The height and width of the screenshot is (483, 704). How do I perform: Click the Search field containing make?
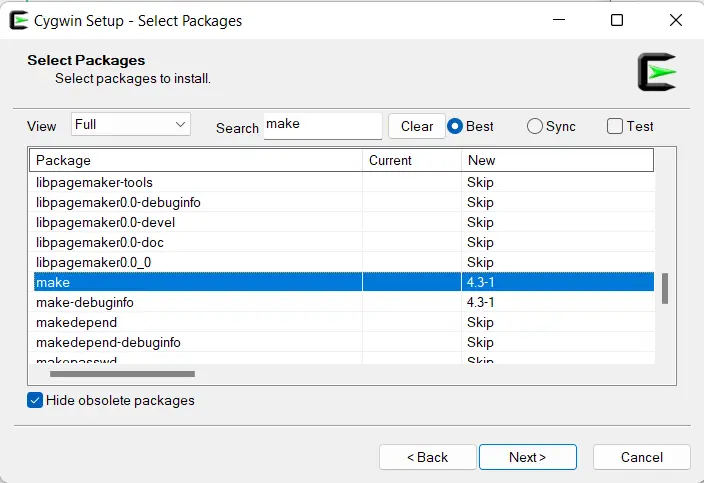(323, 126)
